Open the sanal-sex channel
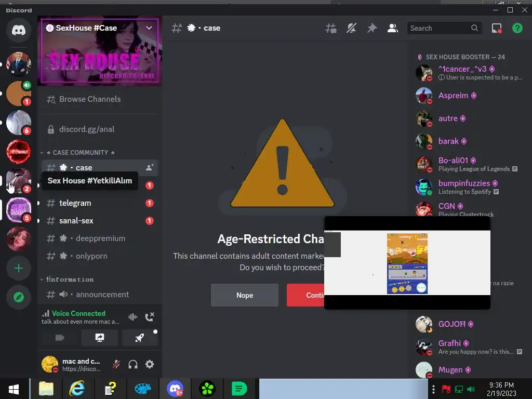Viewport: 532px width, 399px height. tap(99, 220)
